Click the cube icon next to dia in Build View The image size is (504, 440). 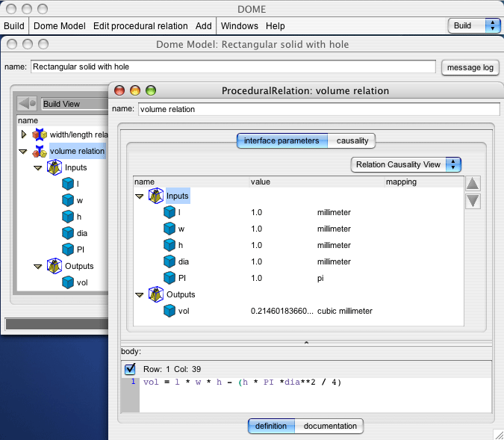pyautogui.click(x=68, y=233)
